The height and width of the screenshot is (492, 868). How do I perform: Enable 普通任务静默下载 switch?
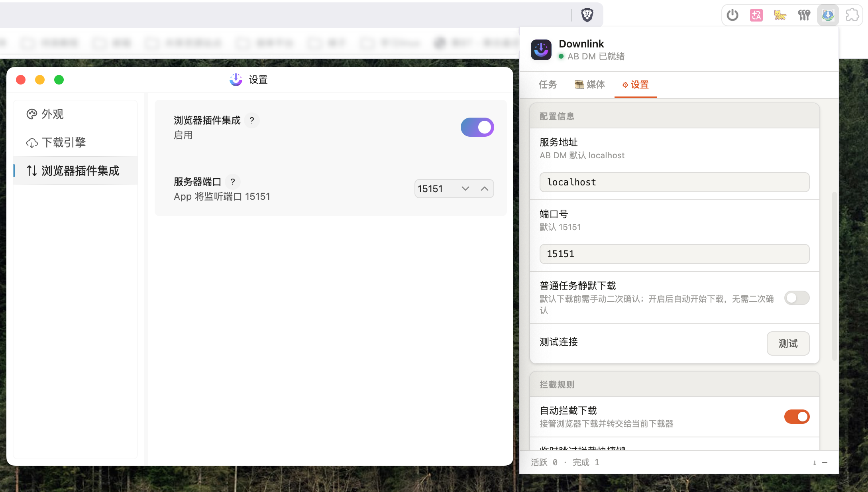(x=797, y=298)
